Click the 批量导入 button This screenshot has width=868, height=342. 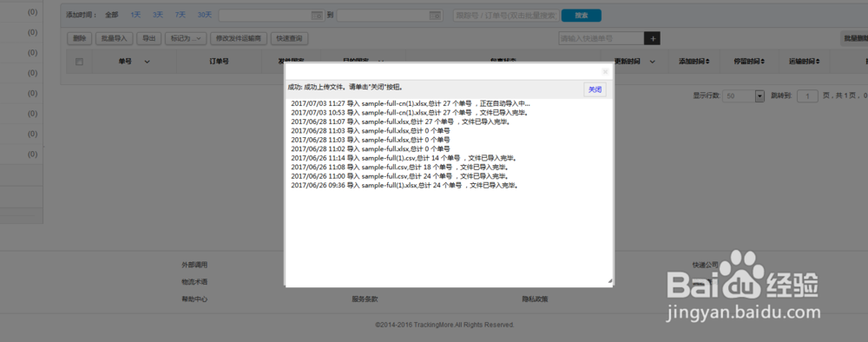click(x=114, y=39)
